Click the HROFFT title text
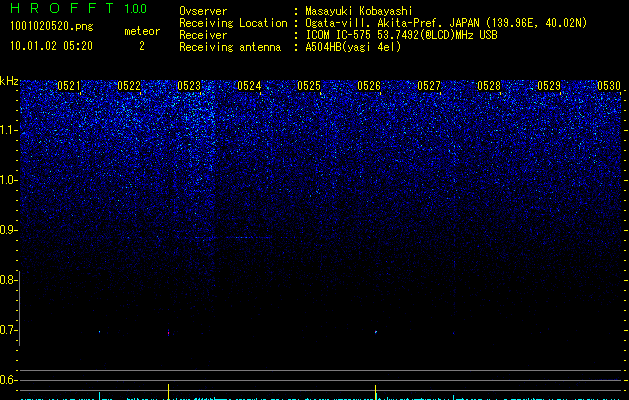This screenshot has height=400, width=629. pos(62,8)
